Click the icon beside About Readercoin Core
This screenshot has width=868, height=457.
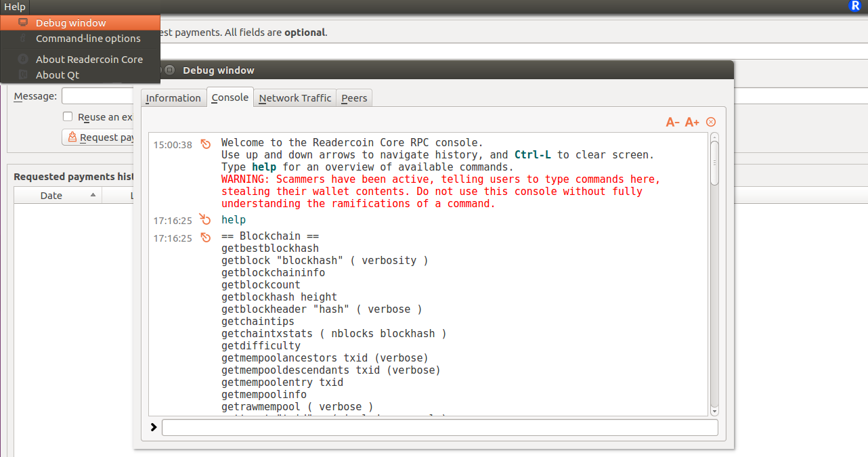coord(23,60)
